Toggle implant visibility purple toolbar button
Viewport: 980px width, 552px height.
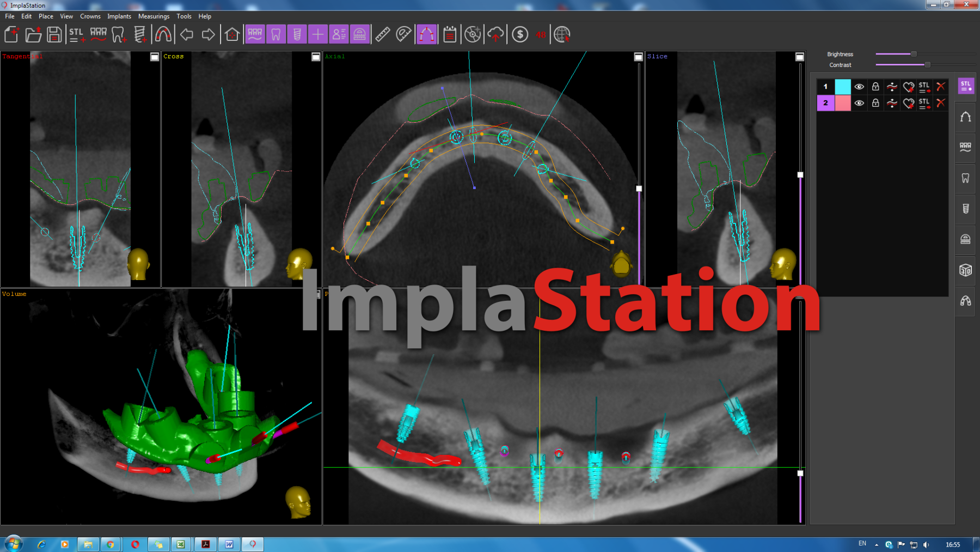(x=297, y=34)
